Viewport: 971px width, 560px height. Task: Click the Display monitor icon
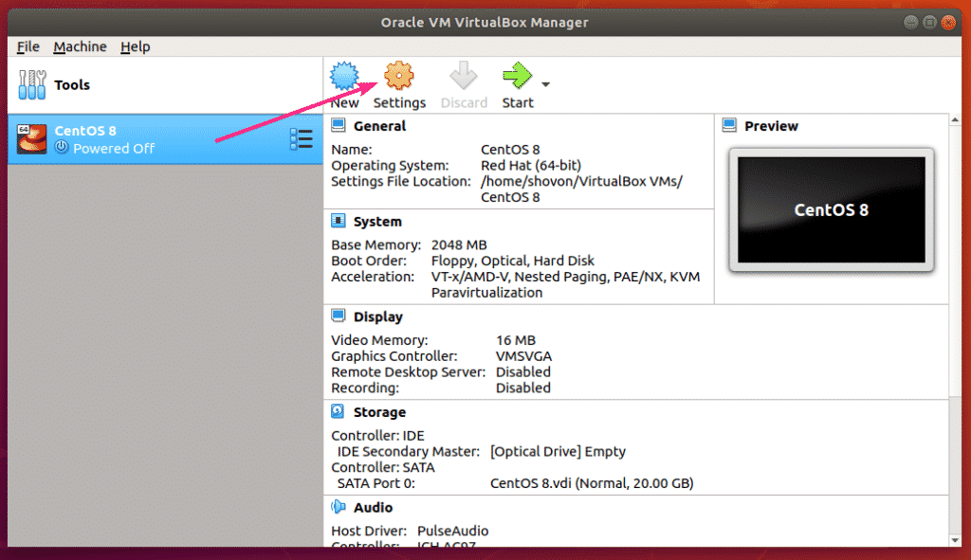pos(339,316)
